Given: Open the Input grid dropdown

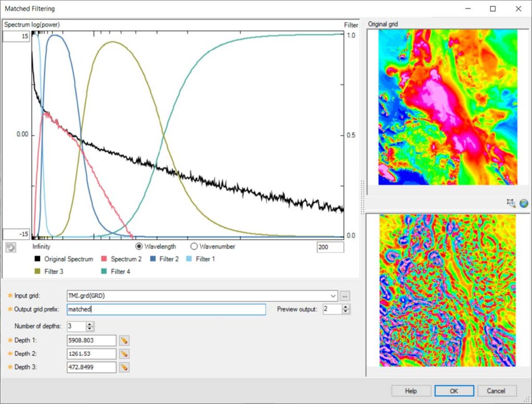Looking at the screenshot, I should tap(334, 295).
